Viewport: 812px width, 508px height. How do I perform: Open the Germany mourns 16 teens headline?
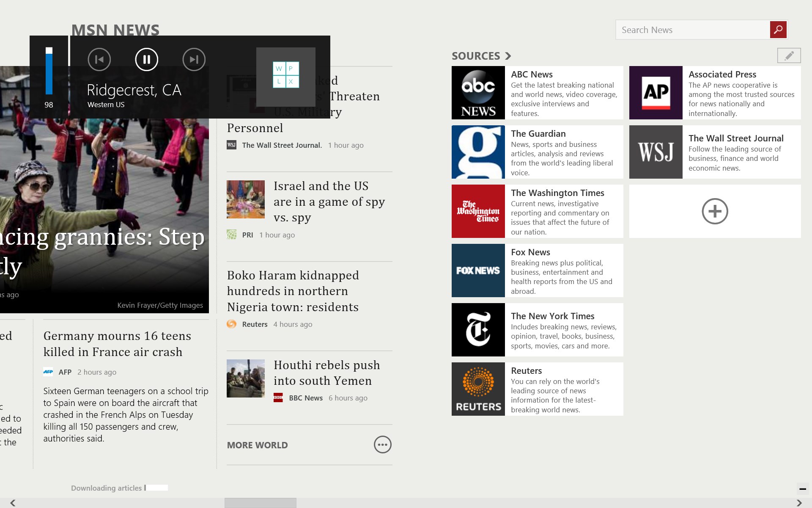[117, 344]
